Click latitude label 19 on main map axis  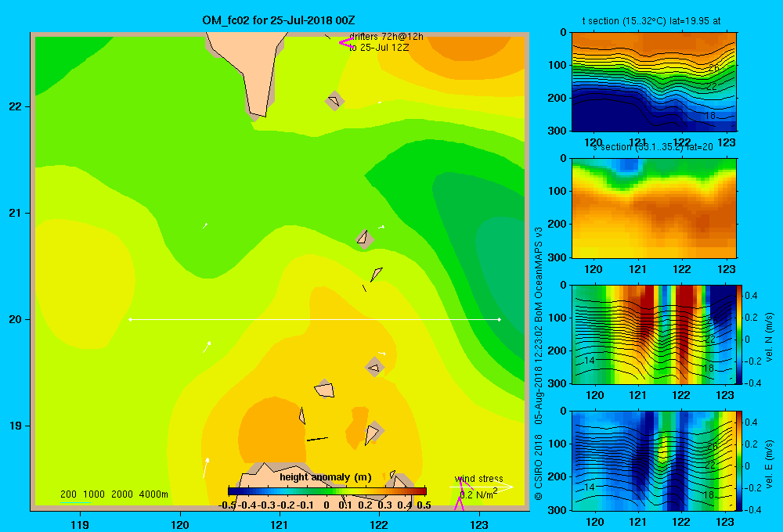pos(15,426)
